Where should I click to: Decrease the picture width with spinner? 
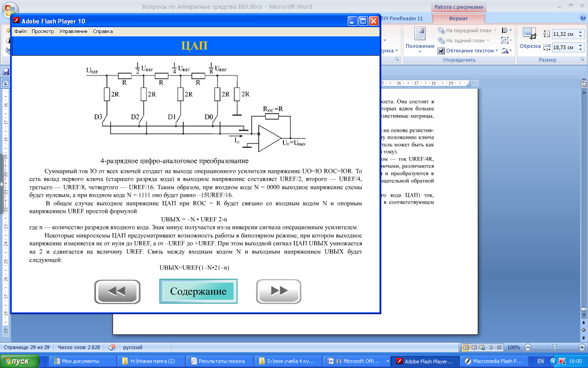pos(581,50)
